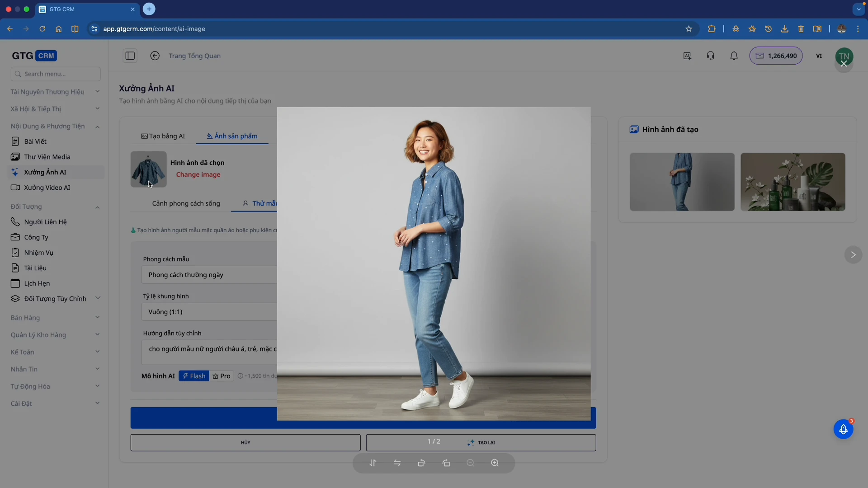Open the 1,266,490 credits counter pill

(776, 56)
